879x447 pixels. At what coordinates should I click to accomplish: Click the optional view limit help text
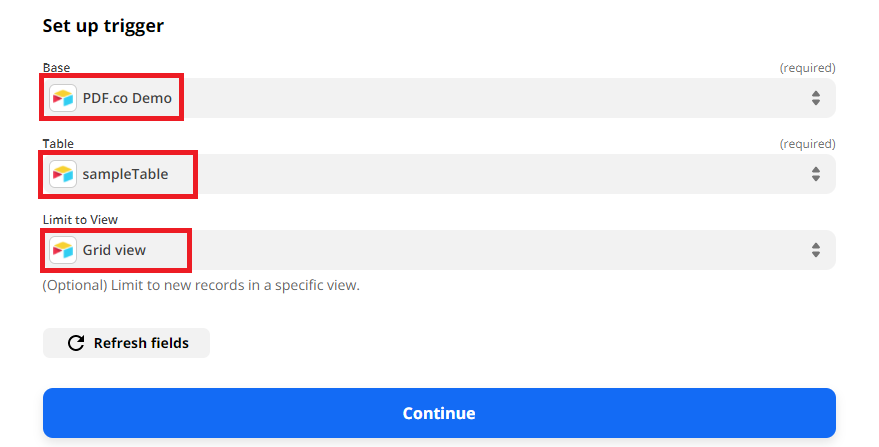click(201, 285)
